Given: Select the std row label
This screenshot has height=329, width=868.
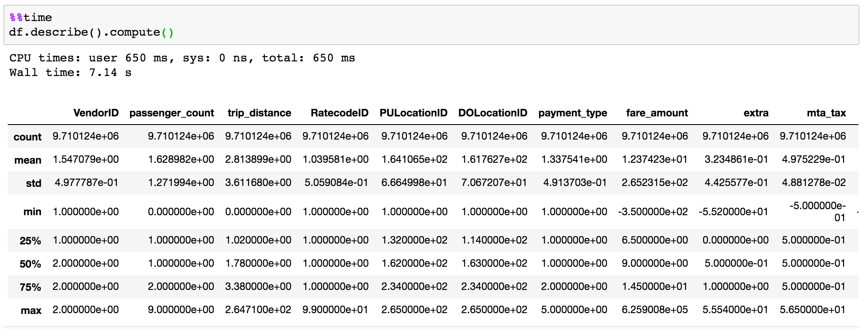Looking at the screenshot, I should click(33, 183).
